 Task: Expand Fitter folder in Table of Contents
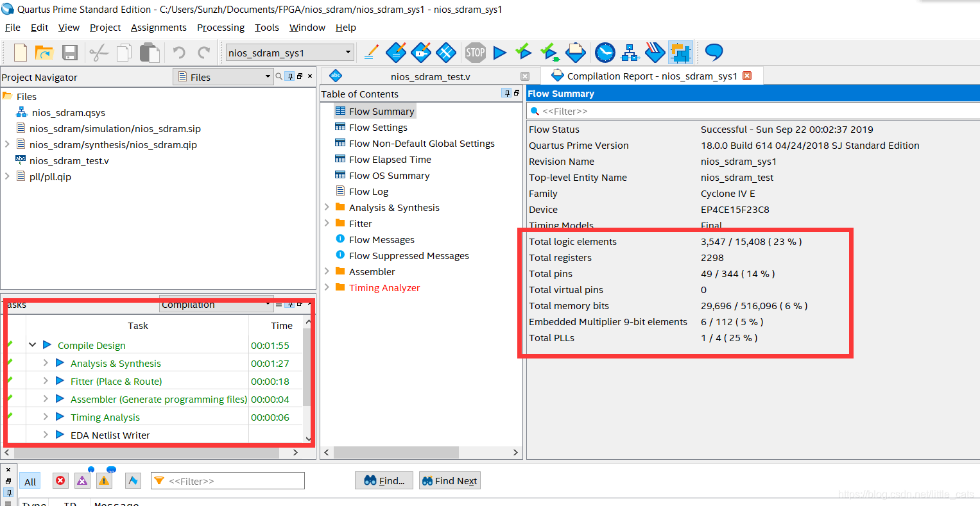click(x=327, y=223)
